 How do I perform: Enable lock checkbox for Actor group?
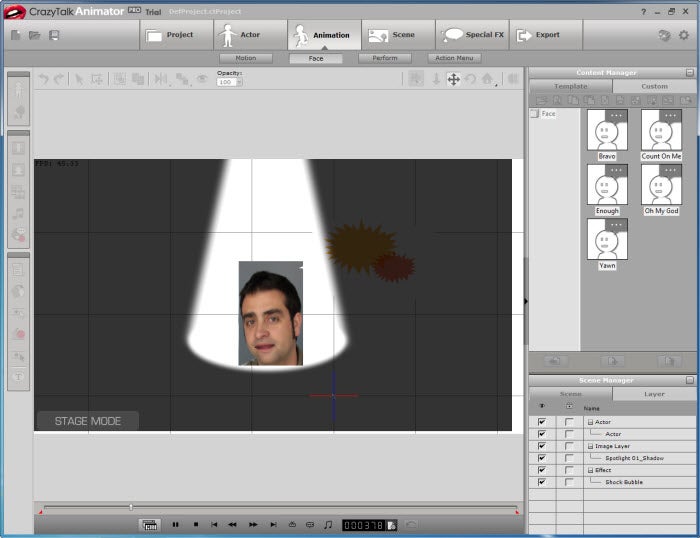[x=569, y=422]
